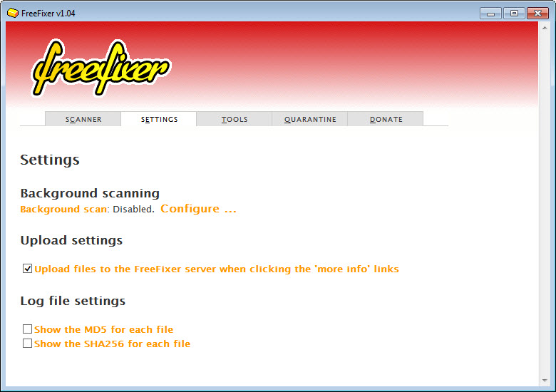This screenshot has height=392, width=556.
Task: Close the FreeFixer window
Action: pyautogui.click(x=537, y=13)
